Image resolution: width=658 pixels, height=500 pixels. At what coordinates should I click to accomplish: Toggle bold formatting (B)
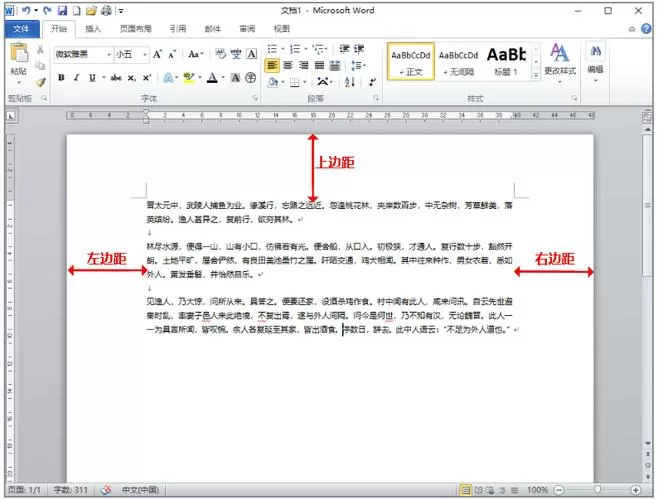point(61,78)
